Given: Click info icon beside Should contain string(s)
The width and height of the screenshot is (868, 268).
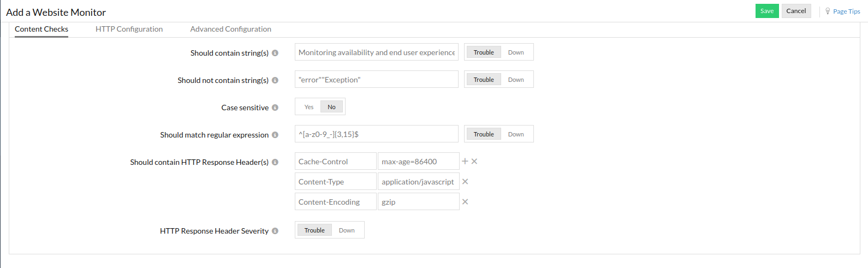Looking at the screenshot, I should (275, 53).
